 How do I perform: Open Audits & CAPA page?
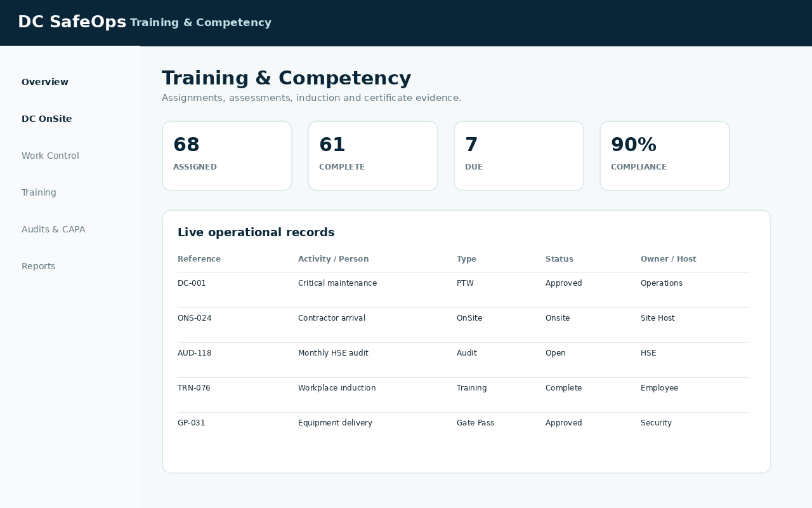click(53, 229)
